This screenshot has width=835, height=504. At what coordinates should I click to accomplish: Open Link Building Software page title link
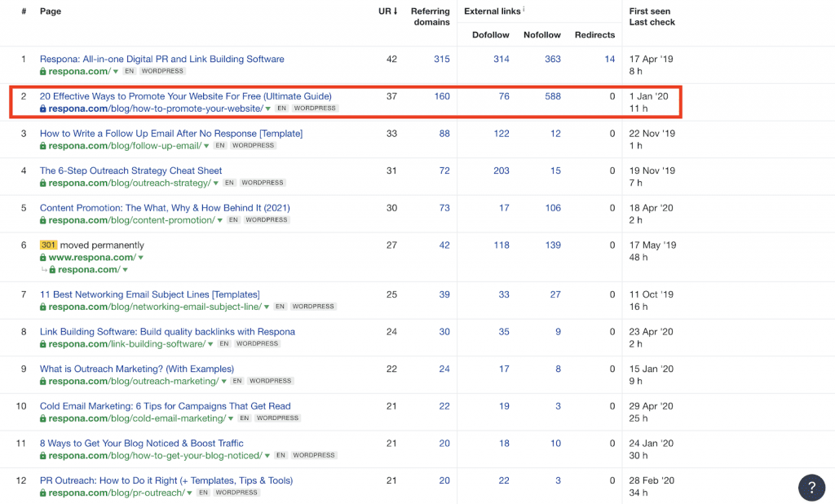[167, 332]
